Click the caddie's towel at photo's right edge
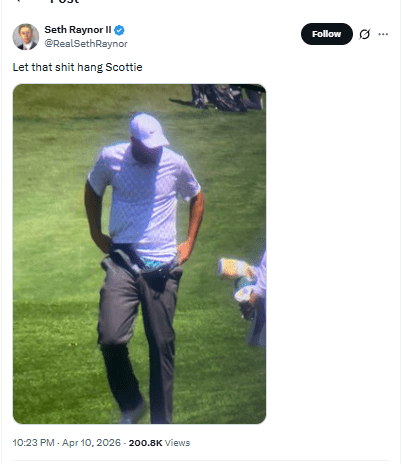Screen dimensions: 402x464 [x=234, y=268]
